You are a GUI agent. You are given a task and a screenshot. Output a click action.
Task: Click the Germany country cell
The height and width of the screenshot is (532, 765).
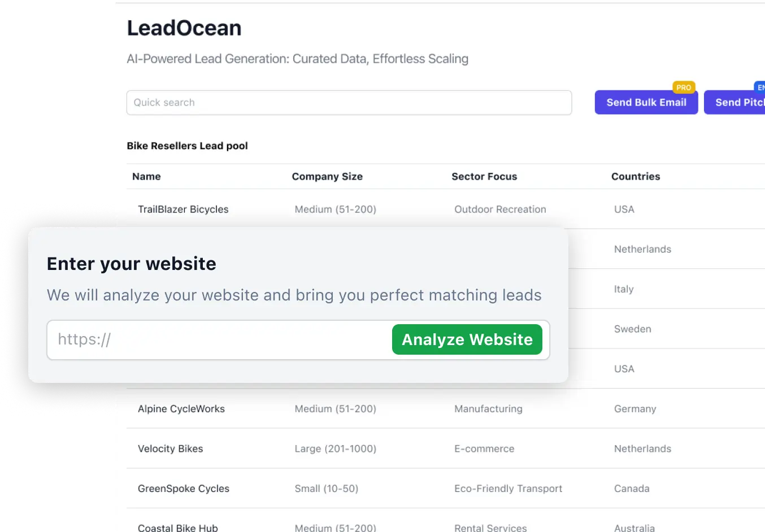[635, 409]
